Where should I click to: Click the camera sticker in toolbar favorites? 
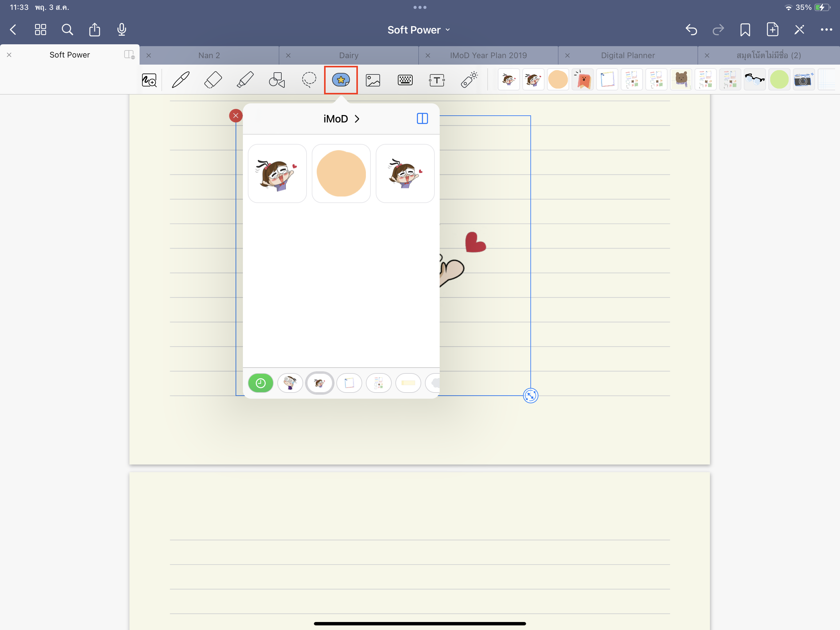point(803,80)
